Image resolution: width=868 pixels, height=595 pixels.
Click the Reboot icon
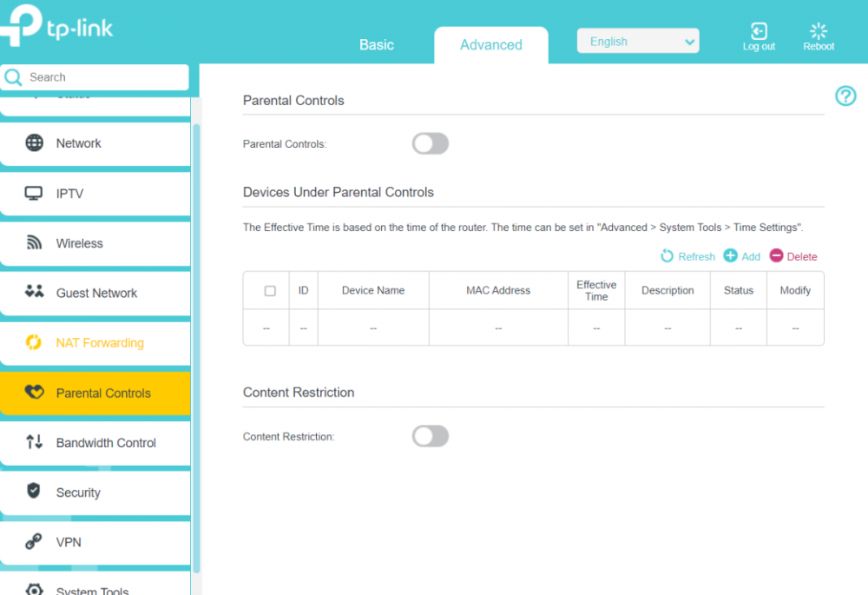tap(818, 32)
